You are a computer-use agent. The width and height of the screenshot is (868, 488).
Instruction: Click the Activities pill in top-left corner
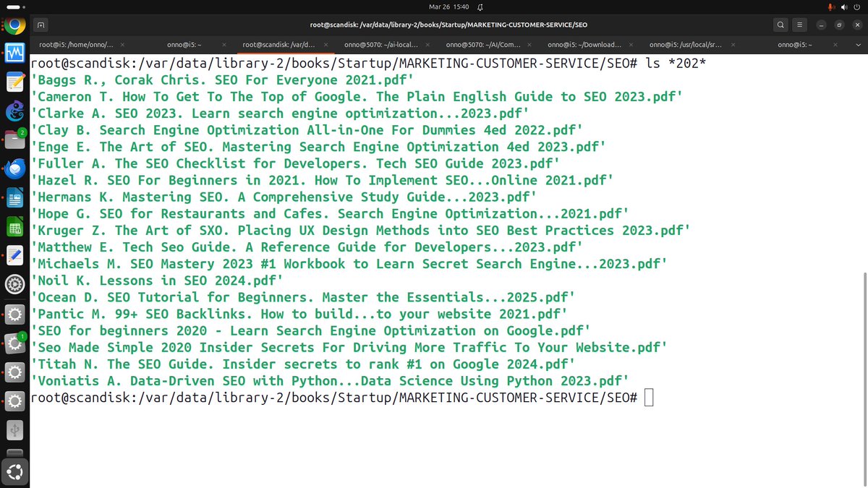tap(14, 7)
